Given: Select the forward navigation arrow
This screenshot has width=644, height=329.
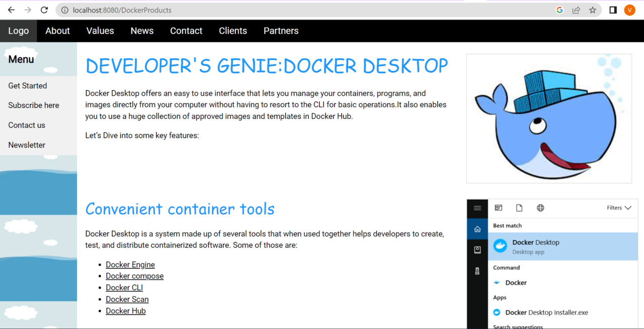Looking at the screenshot, I should point(28,10).
